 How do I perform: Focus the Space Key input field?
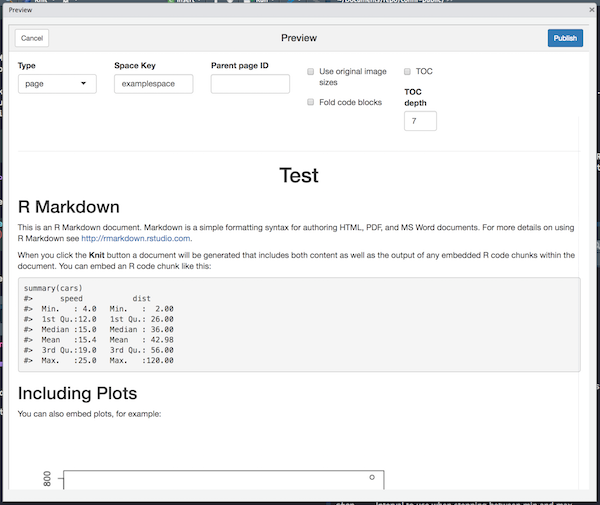153,84
